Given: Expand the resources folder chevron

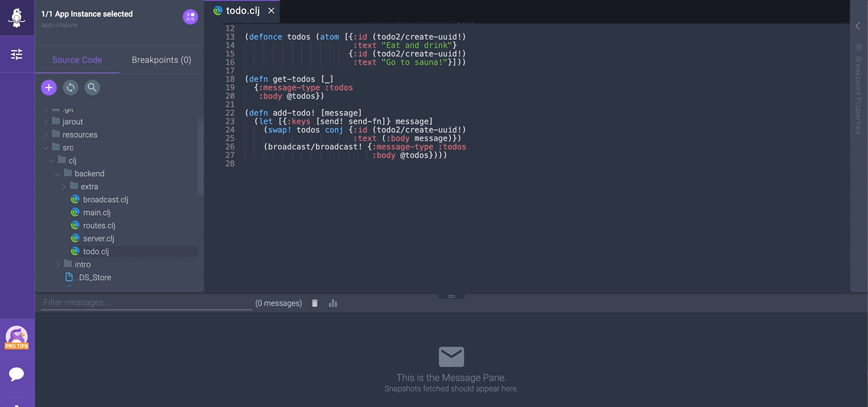Looking at the screenshot, I should click(x=46, y=135).
